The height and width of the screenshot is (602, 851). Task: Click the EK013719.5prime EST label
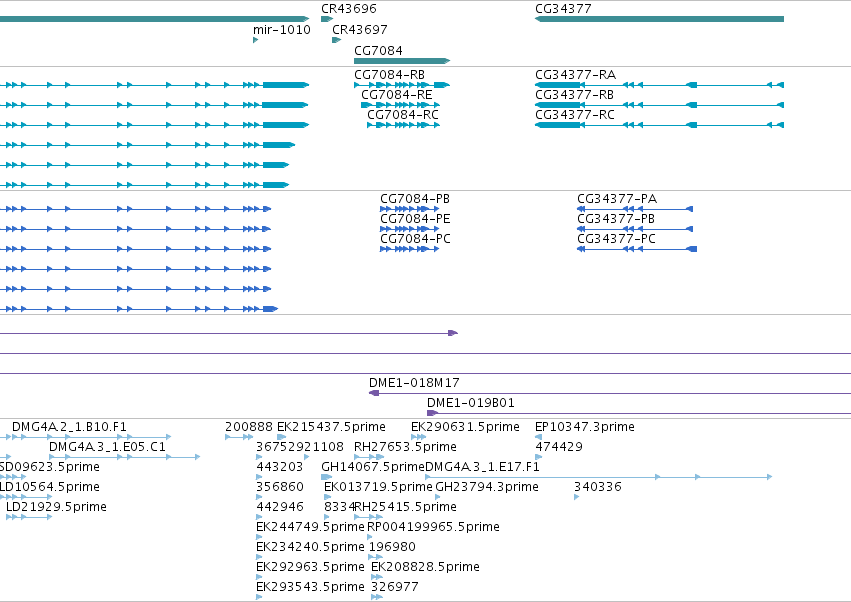pyautogui.click(x=378, y=487)
